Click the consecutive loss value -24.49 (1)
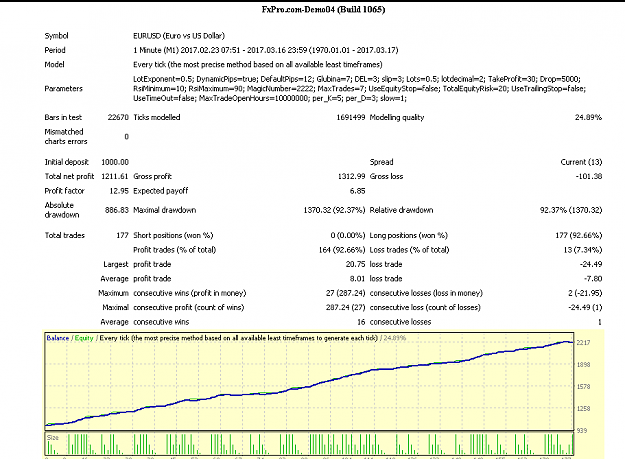This screenshot has height=459, width=625. tap(585, 307)
